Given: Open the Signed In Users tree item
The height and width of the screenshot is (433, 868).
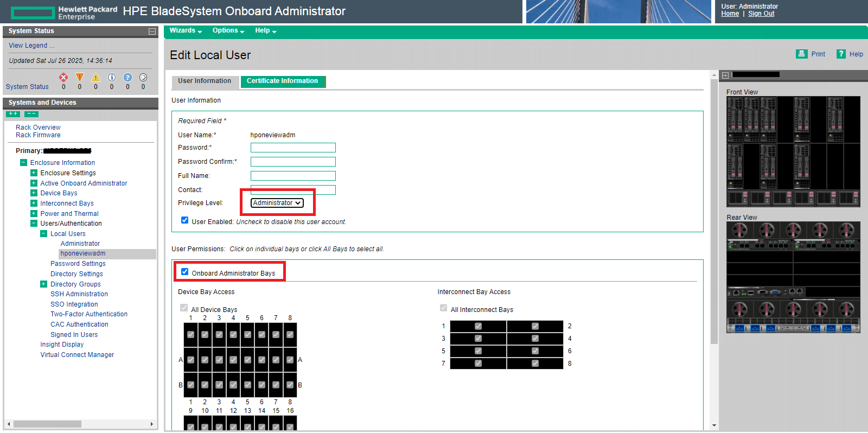Looking at the screenshot, I should pyautogui.click(x=74, y=335).
